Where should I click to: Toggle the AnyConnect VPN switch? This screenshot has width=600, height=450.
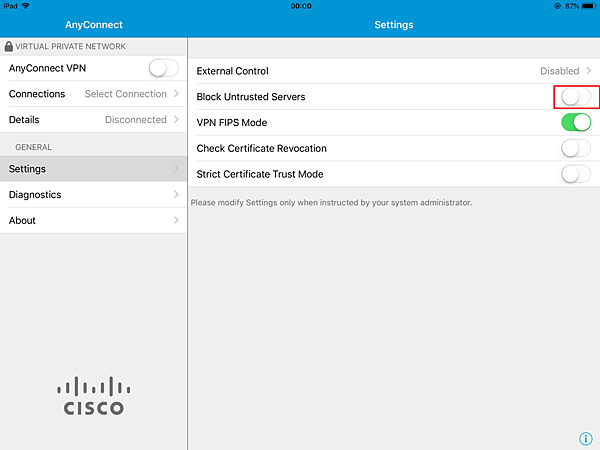point(164,68)
